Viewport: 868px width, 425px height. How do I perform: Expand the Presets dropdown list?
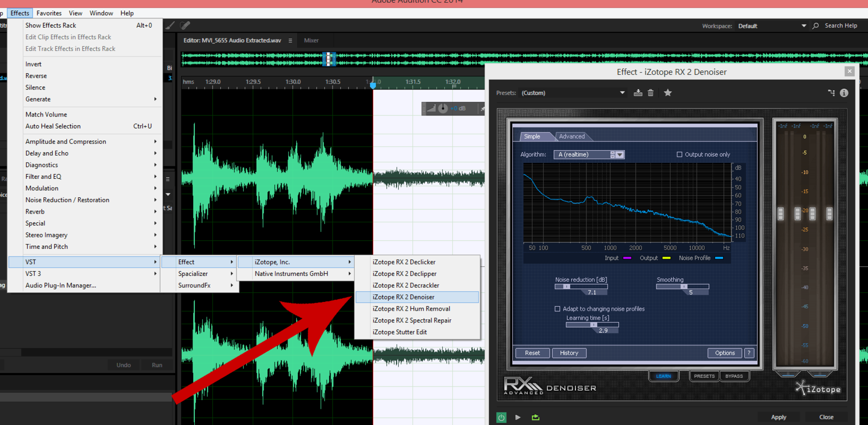click(622, 93)
